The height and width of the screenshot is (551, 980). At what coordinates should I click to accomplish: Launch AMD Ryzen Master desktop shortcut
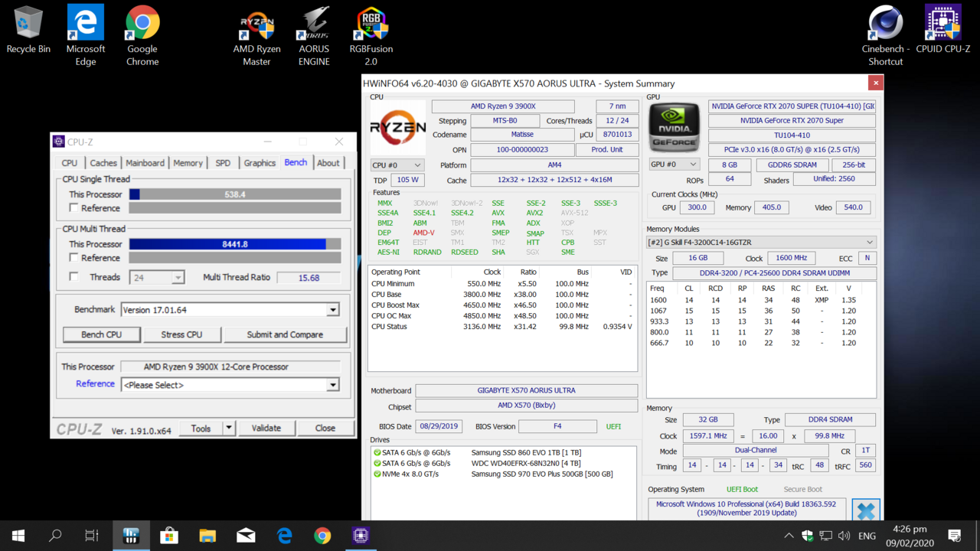257,35
